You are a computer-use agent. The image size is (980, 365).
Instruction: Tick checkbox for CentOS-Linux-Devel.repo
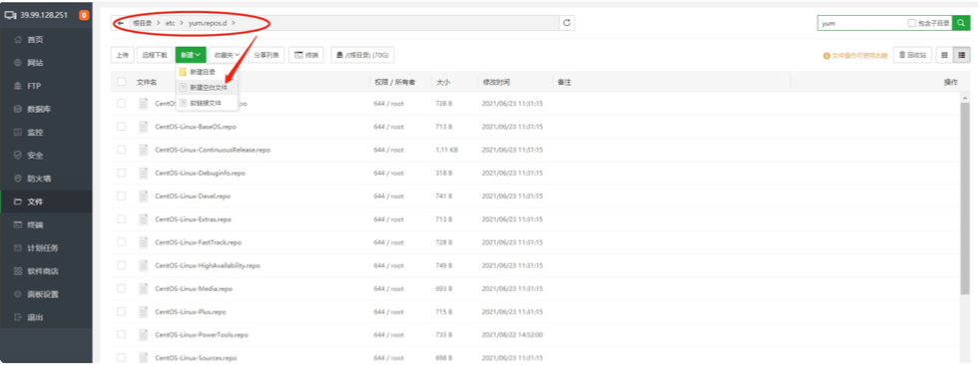click(x=121, y=195)
